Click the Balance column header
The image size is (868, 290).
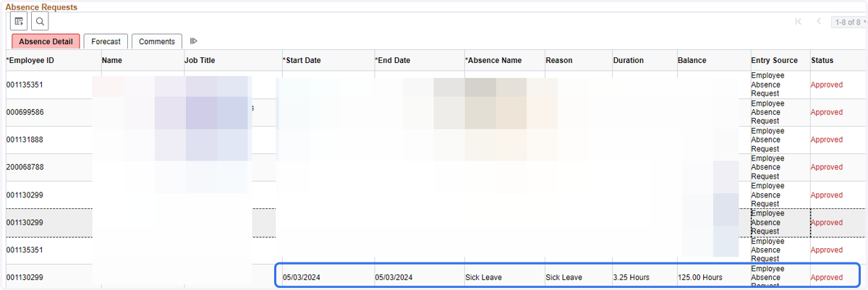click(x=692, y=60)
